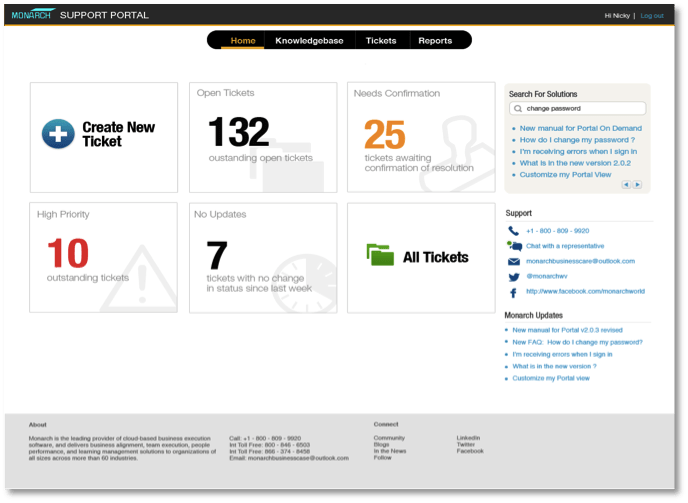Image resolution: width=688 pixels, height=503 pixels.
Task: Click the Log out link
Action: pyautogui.click(x=652, y=16)
